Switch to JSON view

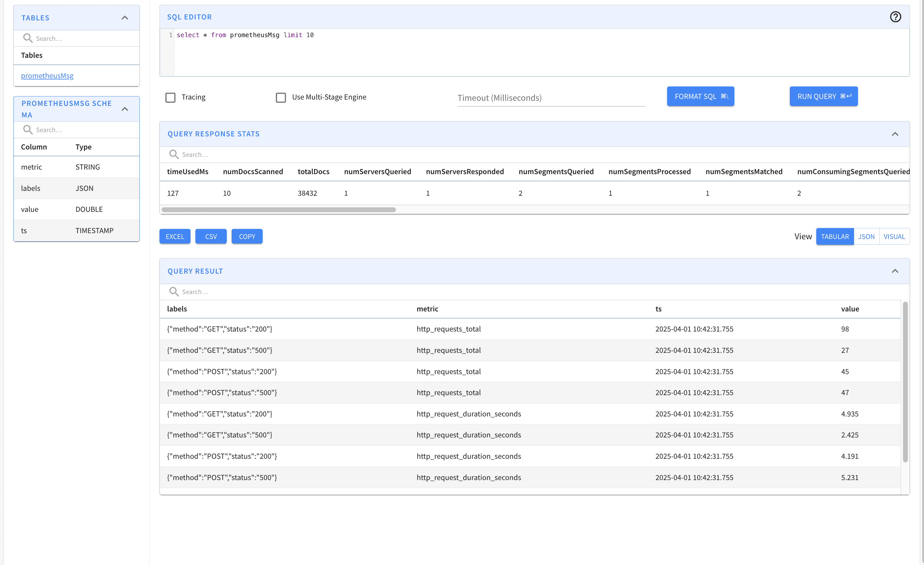(x=866, y=236)
